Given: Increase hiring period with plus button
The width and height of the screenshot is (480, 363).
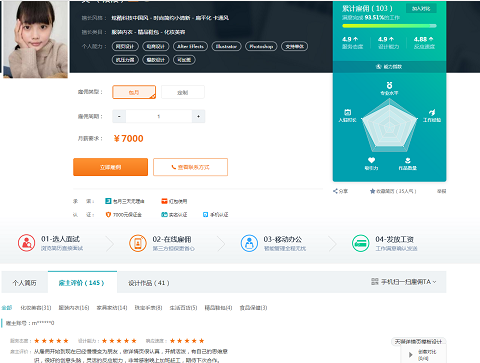Looking at the screenshot, I should pos(198,116).
